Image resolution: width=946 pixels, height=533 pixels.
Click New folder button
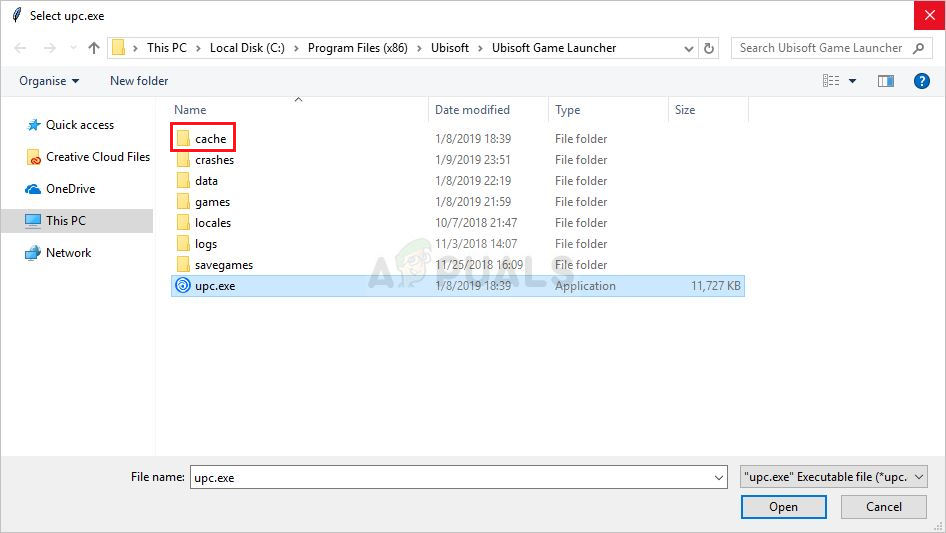click(x=139, y=81)
